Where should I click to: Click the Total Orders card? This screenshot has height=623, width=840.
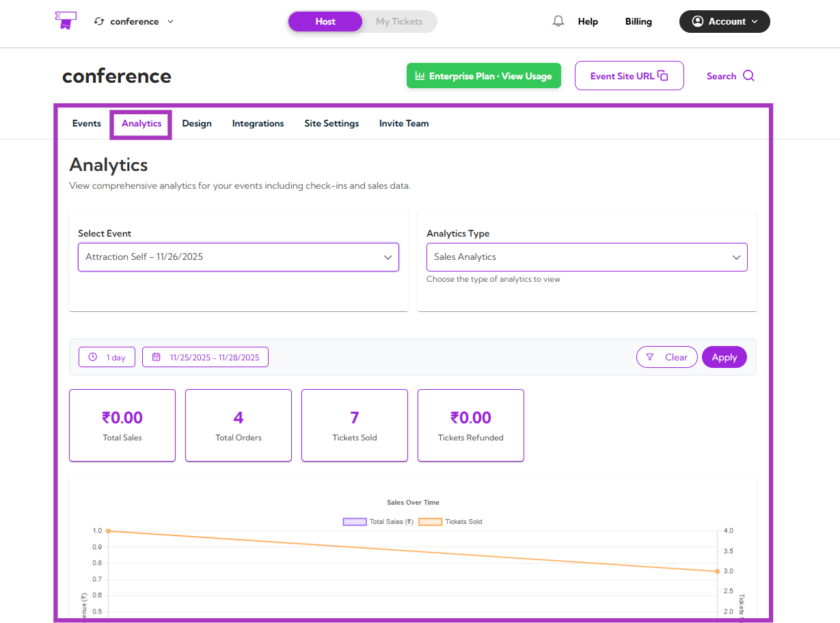pos(239,425)
